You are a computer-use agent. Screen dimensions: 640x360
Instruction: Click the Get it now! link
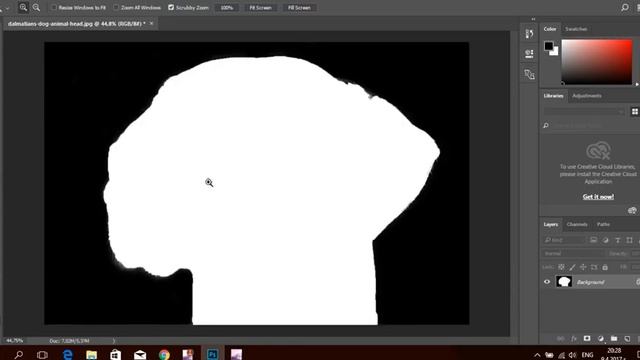pos(598,197)
